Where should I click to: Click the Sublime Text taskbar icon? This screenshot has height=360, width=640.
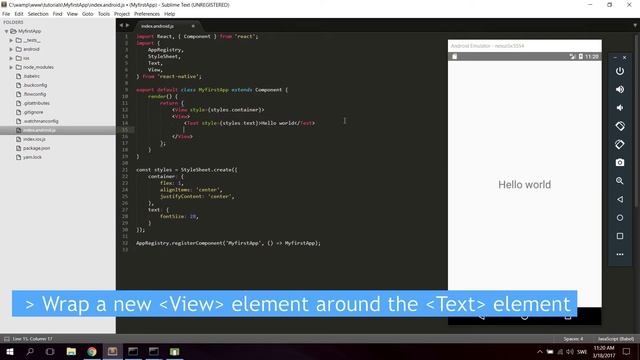tap(112, 351)
